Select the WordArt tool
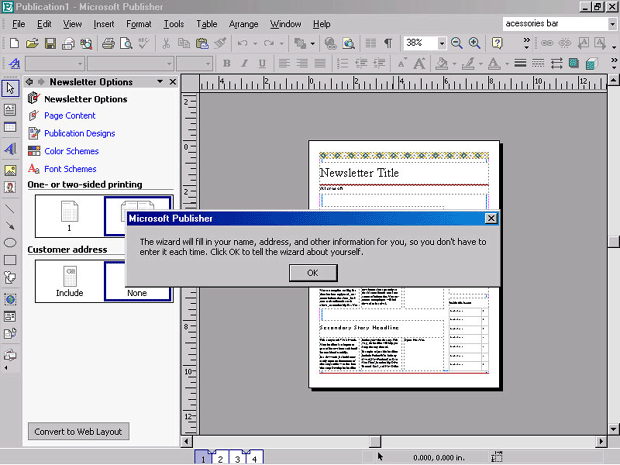 pos(10,149)
